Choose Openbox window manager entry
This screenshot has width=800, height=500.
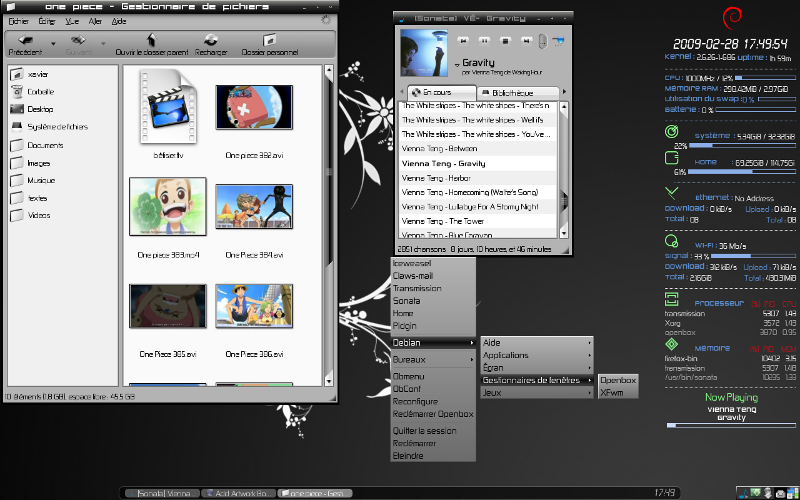tap(618, 380)
